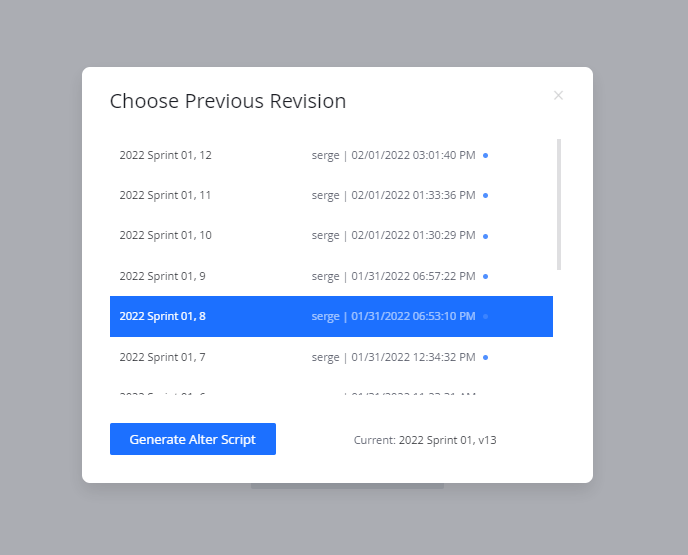Click blue dot beside revision 10
This screenshot has width=688, height=555.
pyautogui.click(x=485, y=236)
